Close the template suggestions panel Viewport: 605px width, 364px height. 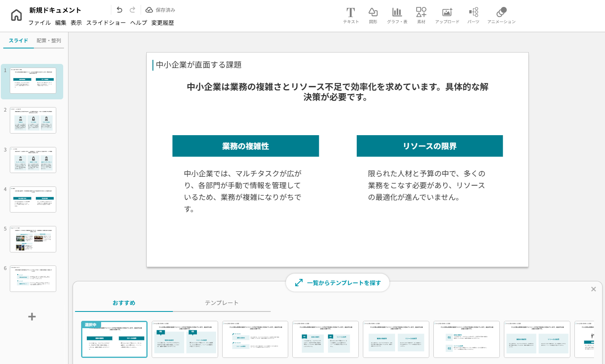[593, 289]
